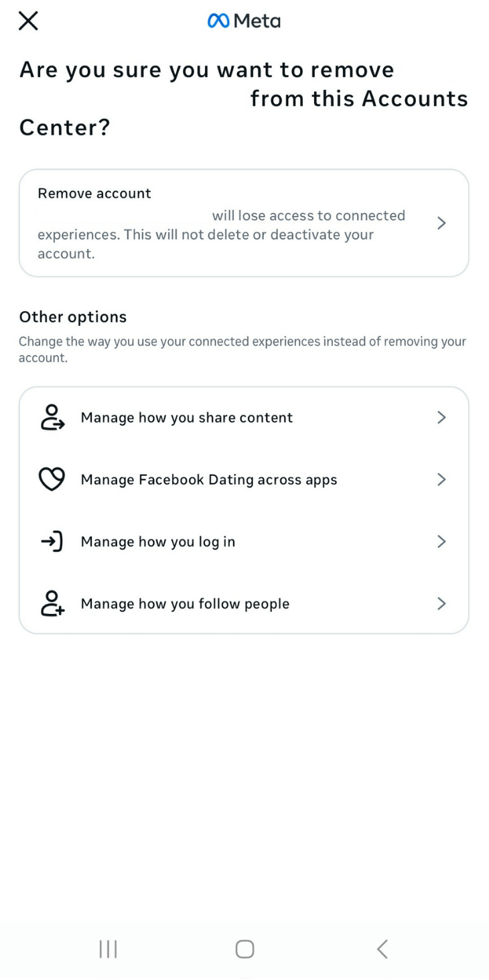Image resolution: width=489 pixels, height=980 pixels.
Task: Close the Accounts Center dialog with X
Action: coord(28,21)
